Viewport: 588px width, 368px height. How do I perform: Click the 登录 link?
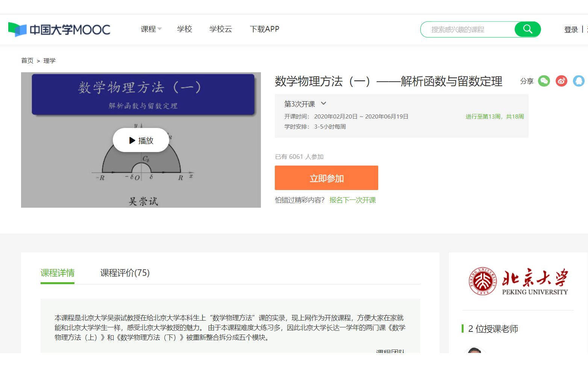pyautogui.click(x=571, y=29)
